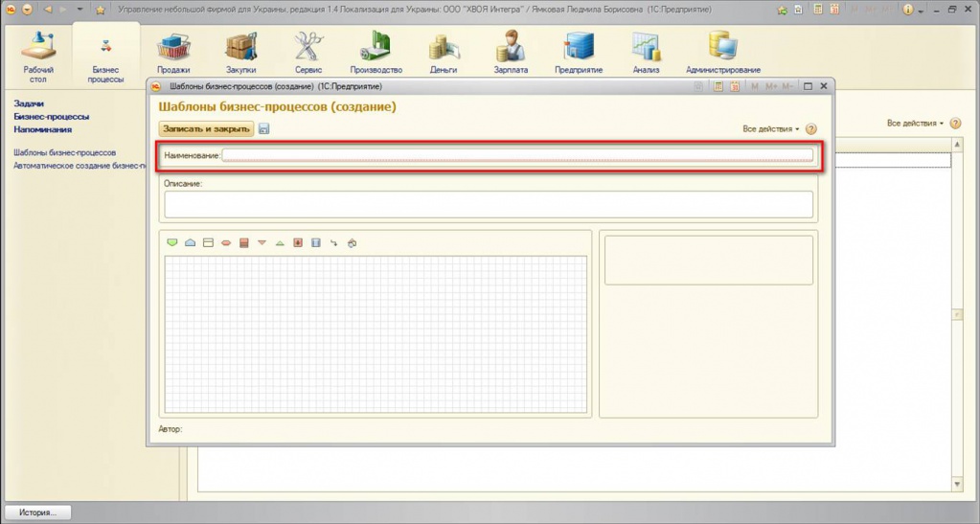Image resolution: width=980 pixels, height=524 pixels.
Task: Maximize the template creation dialog
Action: click(x=808, y=86)
